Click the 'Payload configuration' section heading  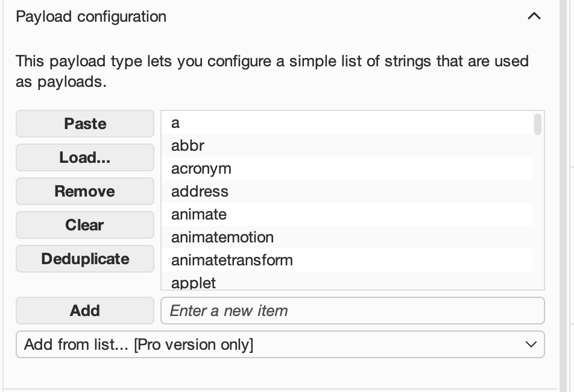point(91,16)
